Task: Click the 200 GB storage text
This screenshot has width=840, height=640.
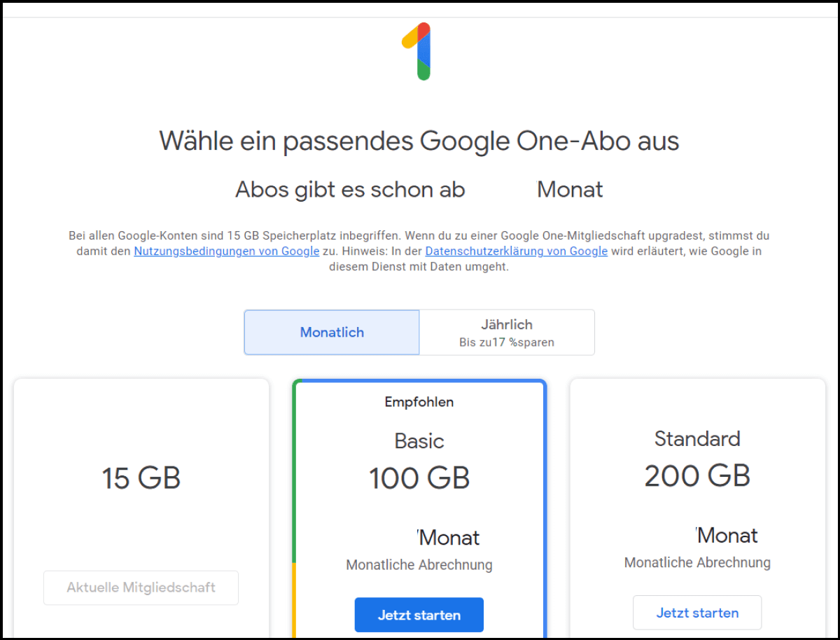Action: 697,476
